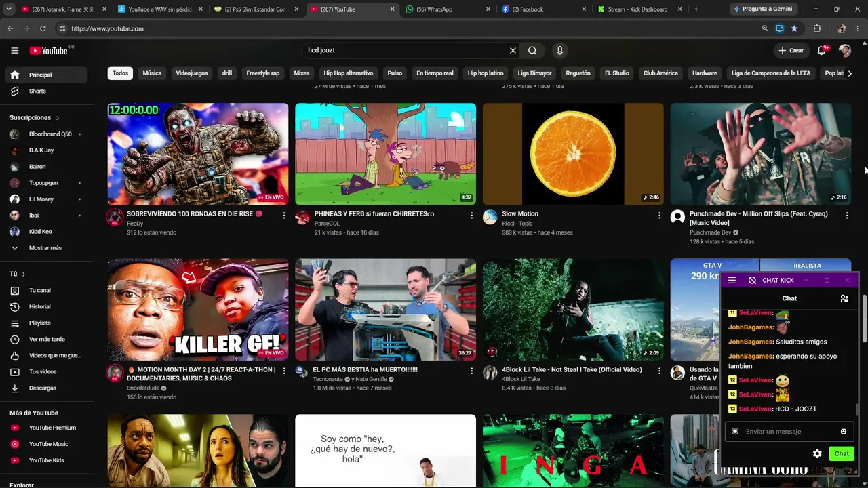Select Principal in the sidebar
The image size is (868, 488).
pyautogui.click(x=47, y=75)
